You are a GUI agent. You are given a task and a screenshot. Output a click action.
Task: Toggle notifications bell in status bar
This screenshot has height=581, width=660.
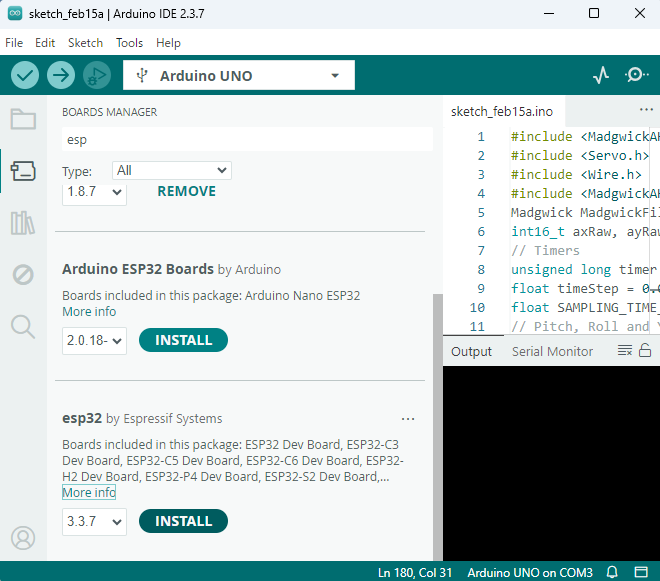613,573
